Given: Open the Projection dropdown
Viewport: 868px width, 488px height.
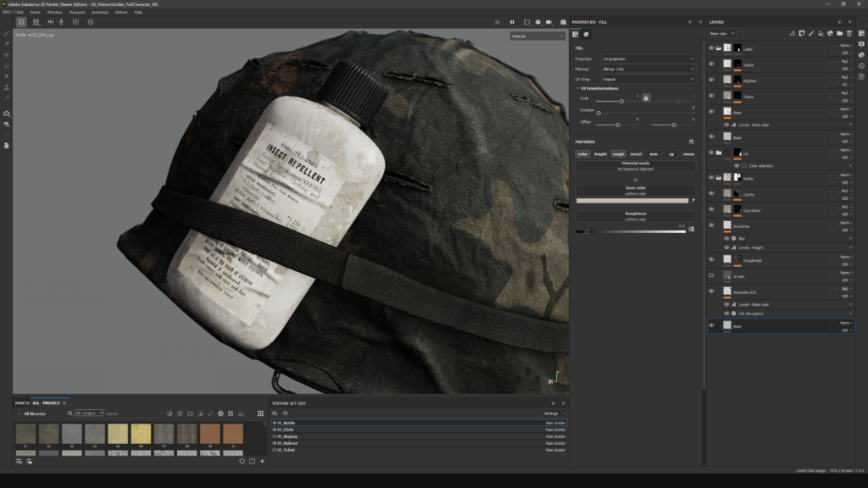Looking at the screenshot, I should coord(648,58).
